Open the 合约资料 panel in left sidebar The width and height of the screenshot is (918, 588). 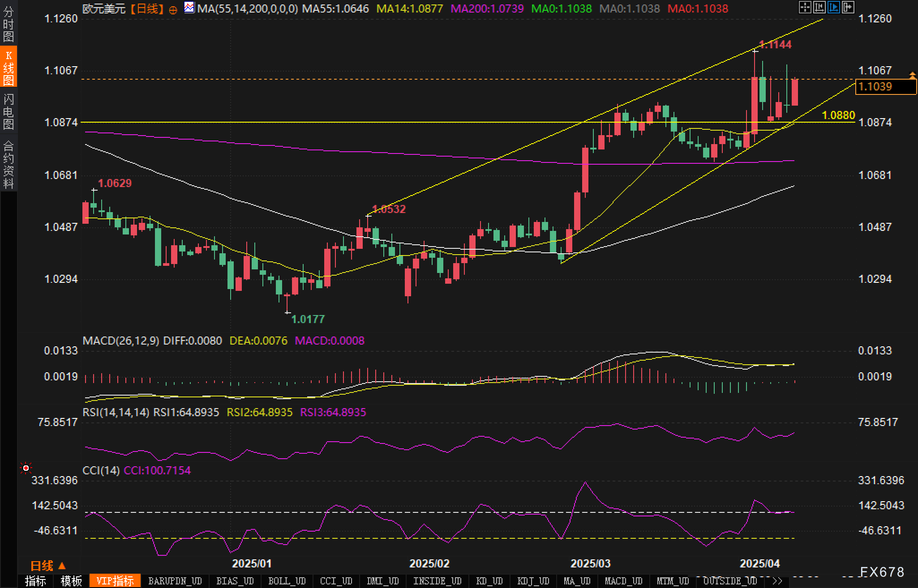(9, 164)
